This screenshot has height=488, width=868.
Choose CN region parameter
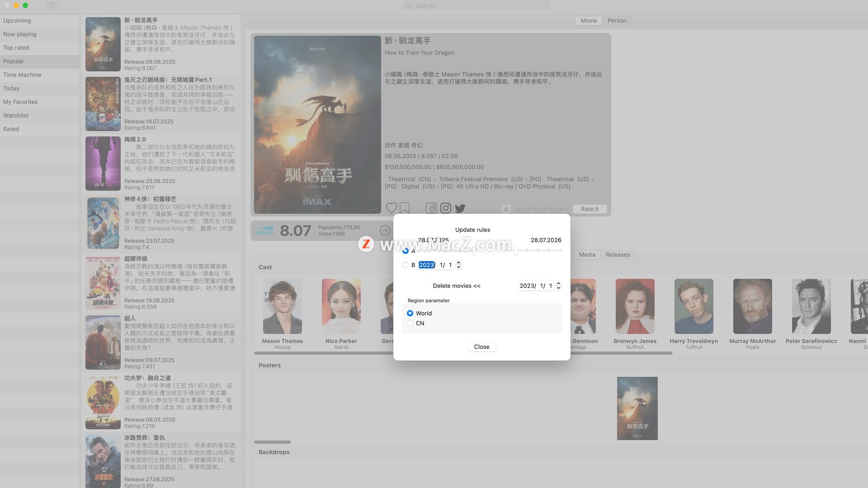[410, 323]
